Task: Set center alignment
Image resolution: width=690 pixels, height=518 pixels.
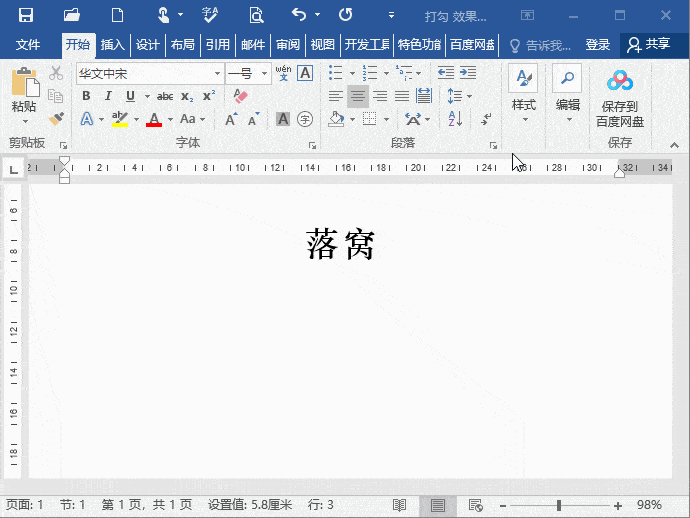Action: tap(358, 96)
